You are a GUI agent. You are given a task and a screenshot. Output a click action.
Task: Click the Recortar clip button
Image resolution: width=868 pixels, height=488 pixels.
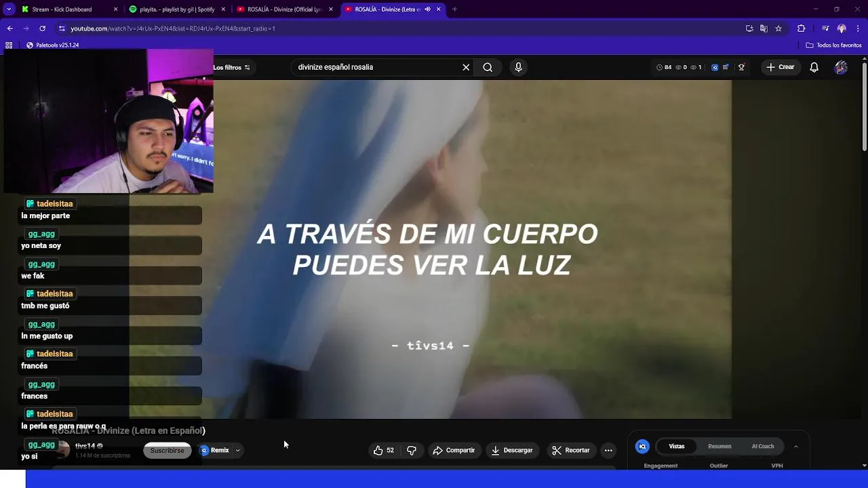coord(571,450)
